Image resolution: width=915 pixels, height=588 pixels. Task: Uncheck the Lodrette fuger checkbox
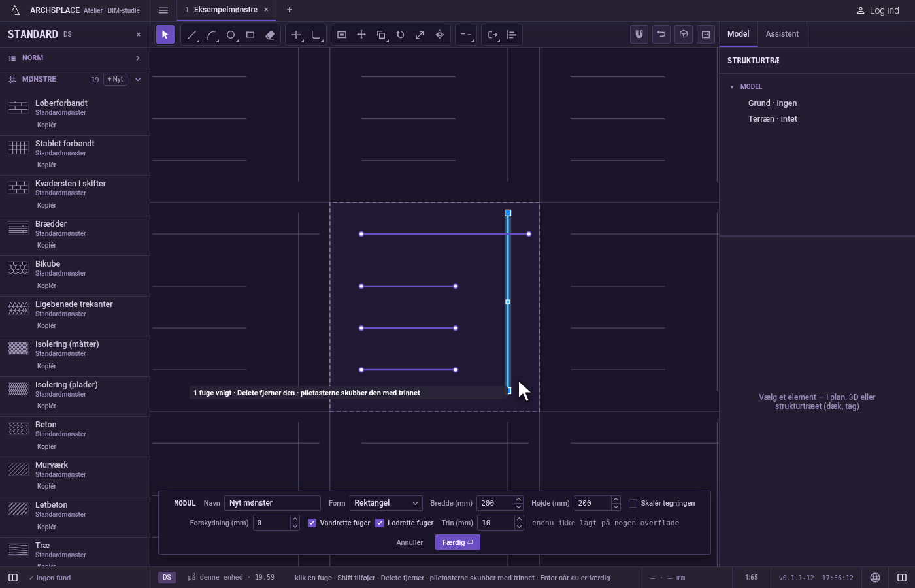pyautogui.click(x=379, y=523)
